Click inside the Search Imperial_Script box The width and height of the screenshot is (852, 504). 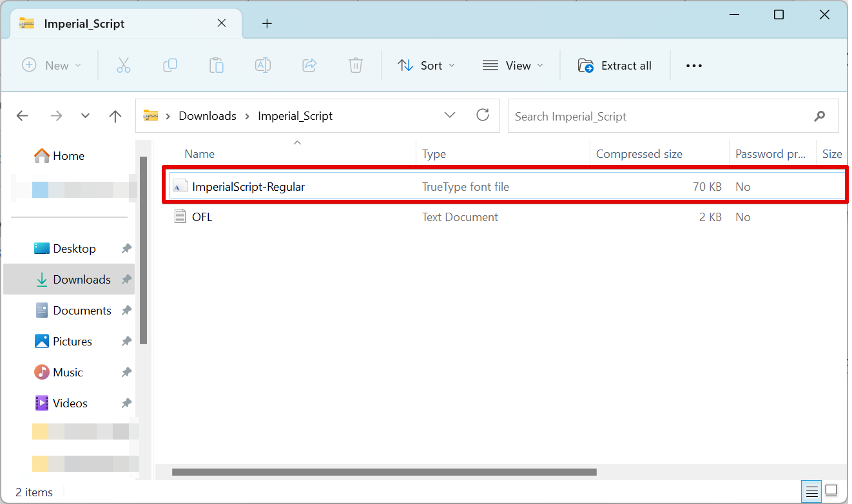(644, 116)
